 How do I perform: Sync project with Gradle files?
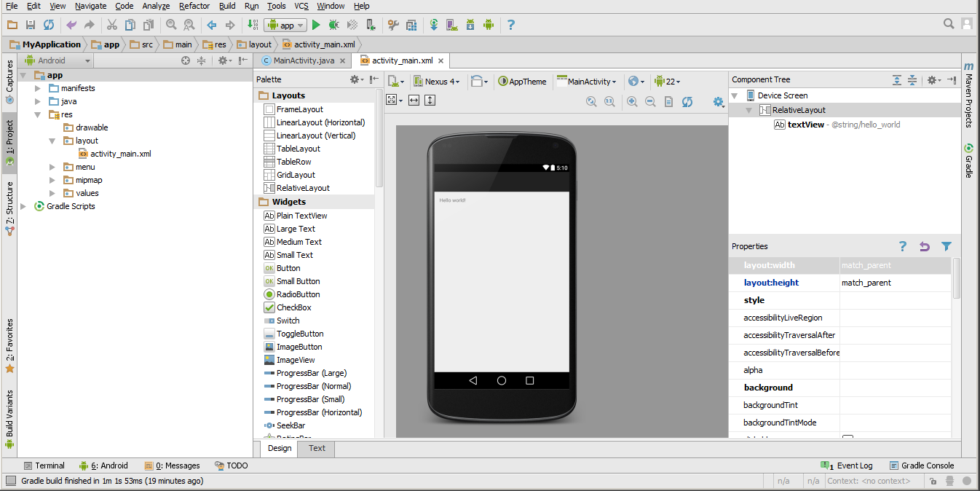[x=434, y=24]
